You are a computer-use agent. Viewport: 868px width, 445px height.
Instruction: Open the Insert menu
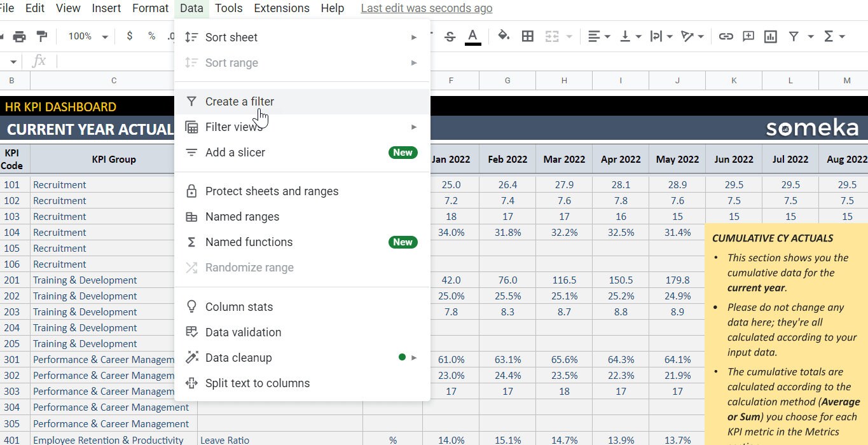pos(106,8)
